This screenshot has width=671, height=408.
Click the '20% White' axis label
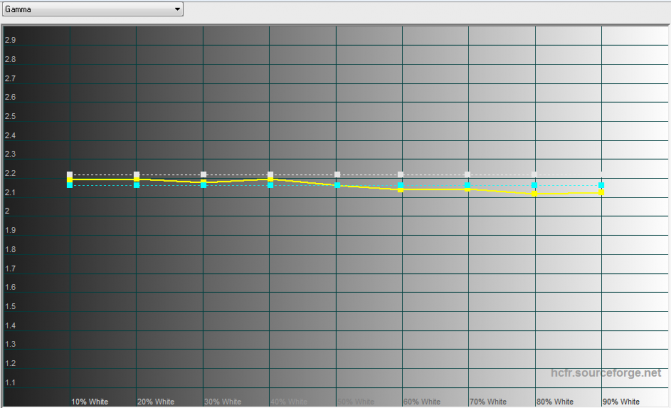click(x=156, y=402)
